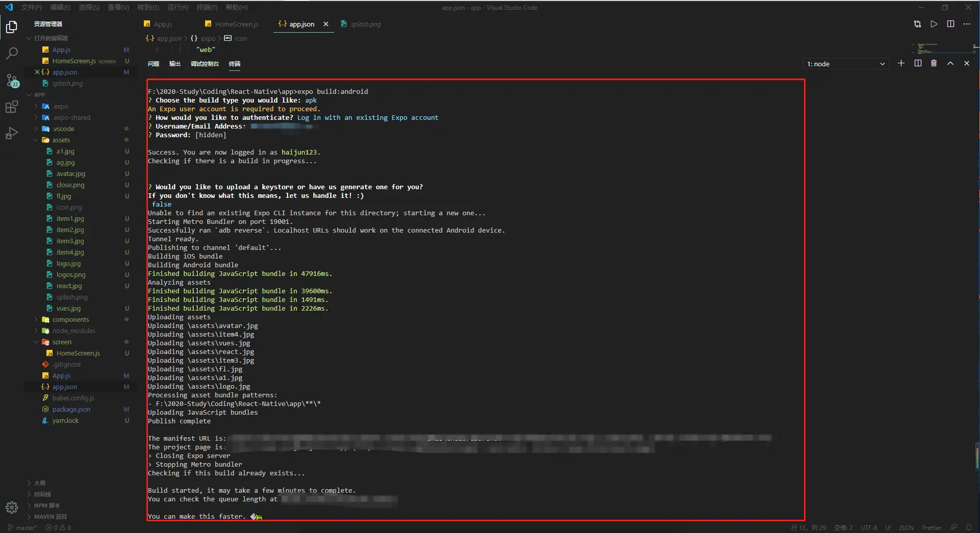Switch to the Output panel tab
The height and width of the screenshot is (533, 980).
(x=175, y=64)
